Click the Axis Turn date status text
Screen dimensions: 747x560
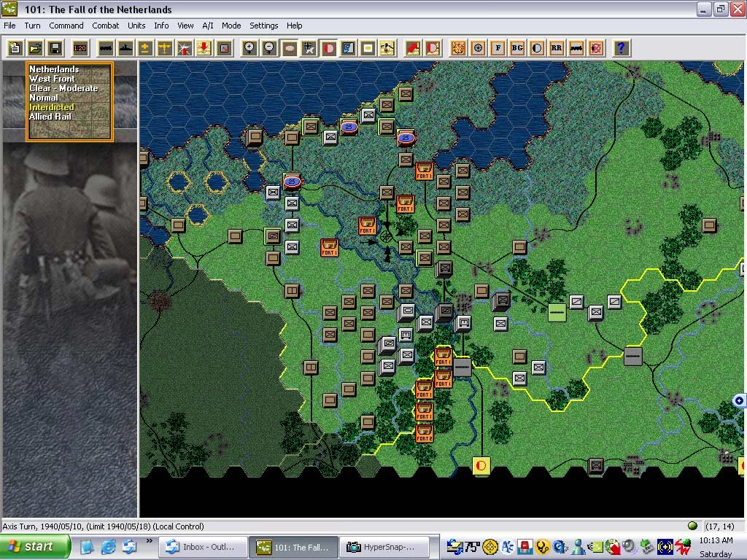(x=103, y=526)
